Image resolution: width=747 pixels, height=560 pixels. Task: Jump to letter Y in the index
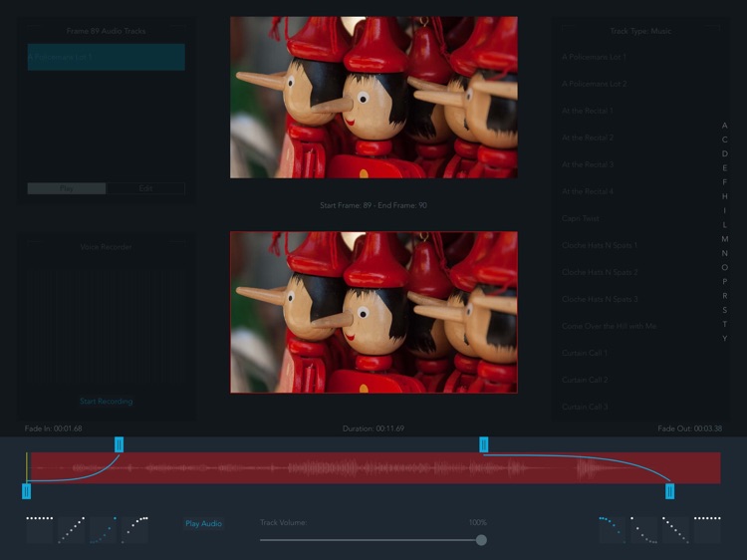[x=725, y=339]
